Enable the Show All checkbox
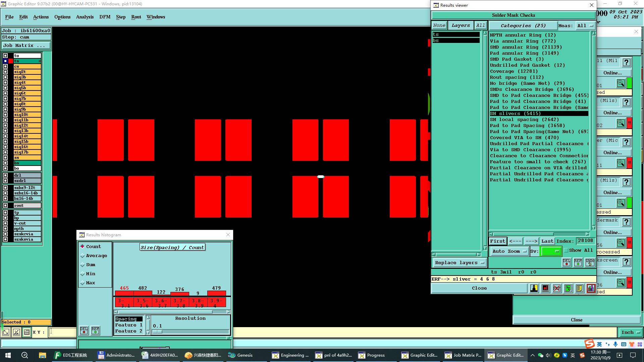The width and height of the screenshot is (644, 362). point(566,250)
